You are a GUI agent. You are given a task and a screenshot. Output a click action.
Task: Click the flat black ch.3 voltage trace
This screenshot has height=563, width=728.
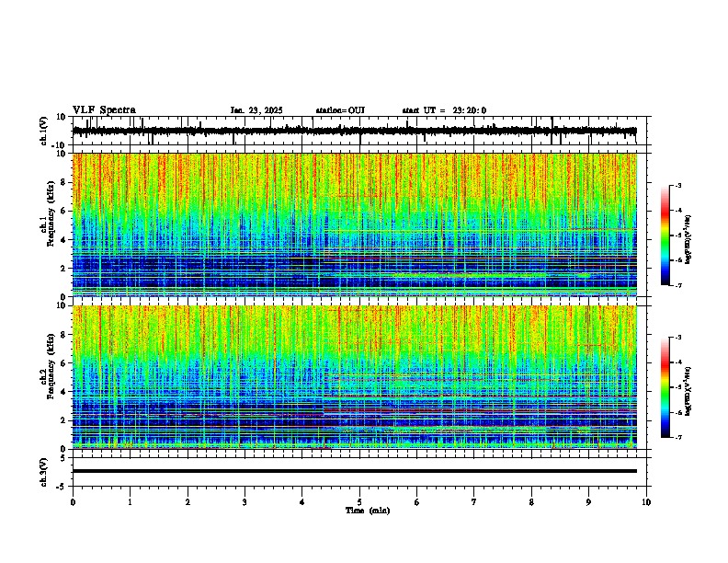click(355, 471)
